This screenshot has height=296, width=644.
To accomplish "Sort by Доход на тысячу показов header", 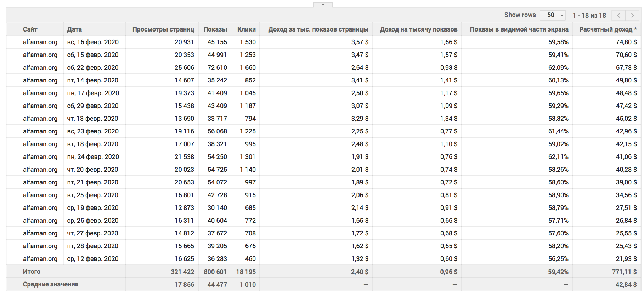I will (x=419, y=29).
